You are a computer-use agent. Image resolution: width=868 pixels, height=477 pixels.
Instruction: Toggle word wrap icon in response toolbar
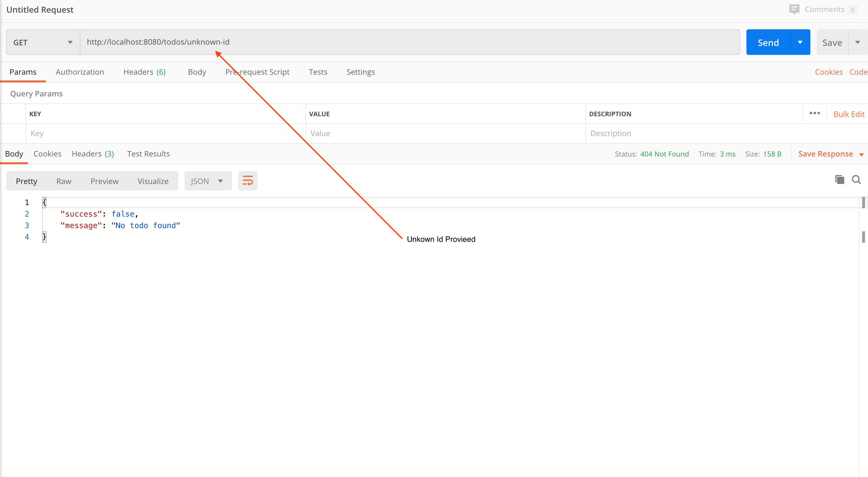pos(248,181)
